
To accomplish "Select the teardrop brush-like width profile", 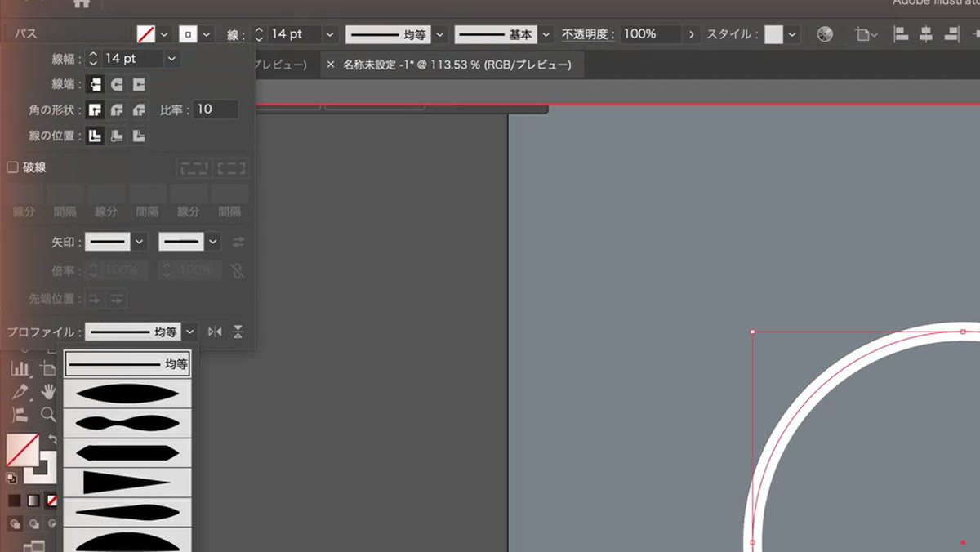I will click(x=127, y=512).
